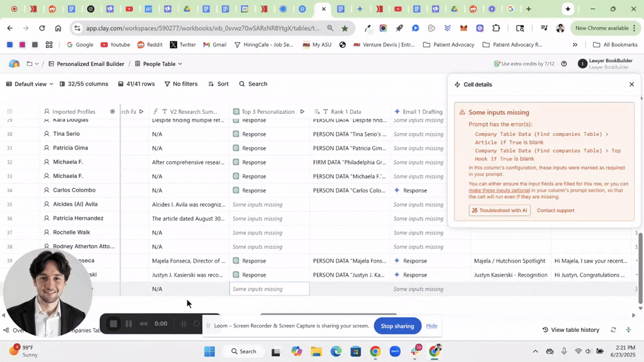Click the Imported Profiles column settings icon
Viewport: 644px width, 362px height.
[113, 112]
